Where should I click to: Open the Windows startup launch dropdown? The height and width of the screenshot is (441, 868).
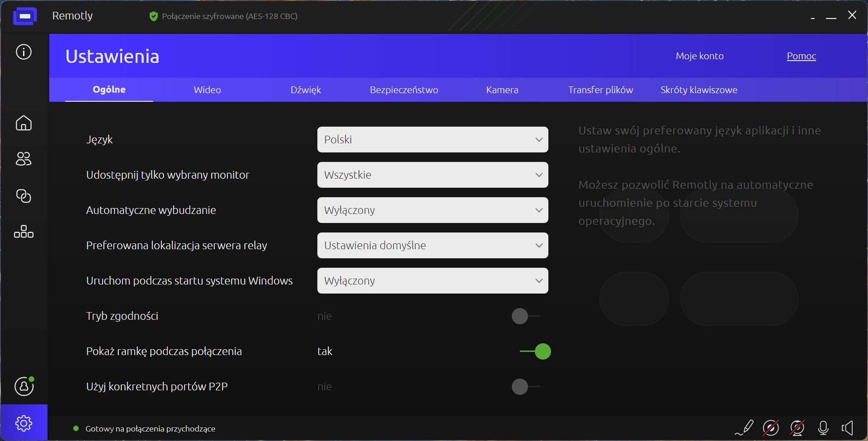(x=433, y=280)
